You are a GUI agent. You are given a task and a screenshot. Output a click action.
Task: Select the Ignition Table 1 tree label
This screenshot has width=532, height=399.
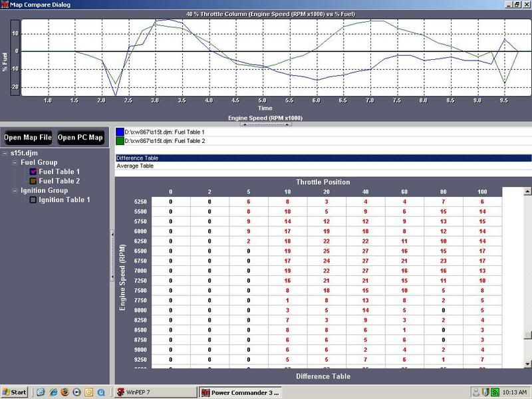point(65,200)
